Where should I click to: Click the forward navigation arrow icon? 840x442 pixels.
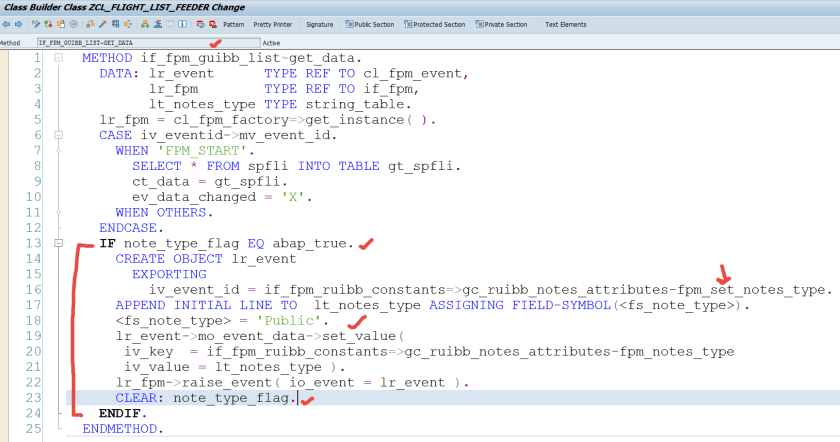17,22
